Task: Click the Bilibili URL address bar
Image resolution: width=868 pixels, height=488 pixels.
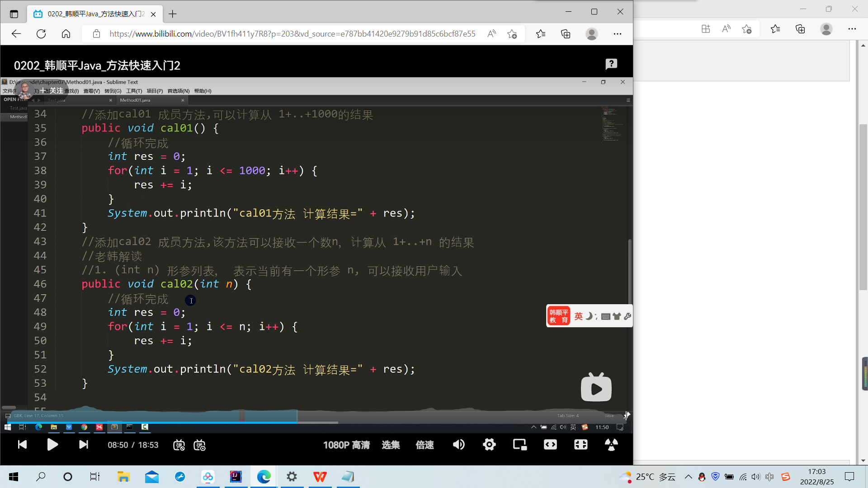Action: tap(292, 34)
